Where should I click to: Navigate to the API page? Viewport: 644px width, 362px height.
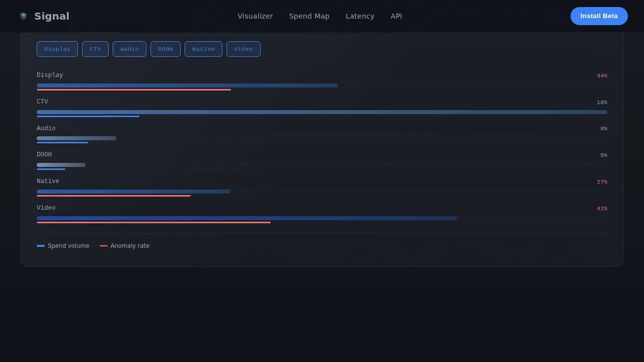(396, 16)
